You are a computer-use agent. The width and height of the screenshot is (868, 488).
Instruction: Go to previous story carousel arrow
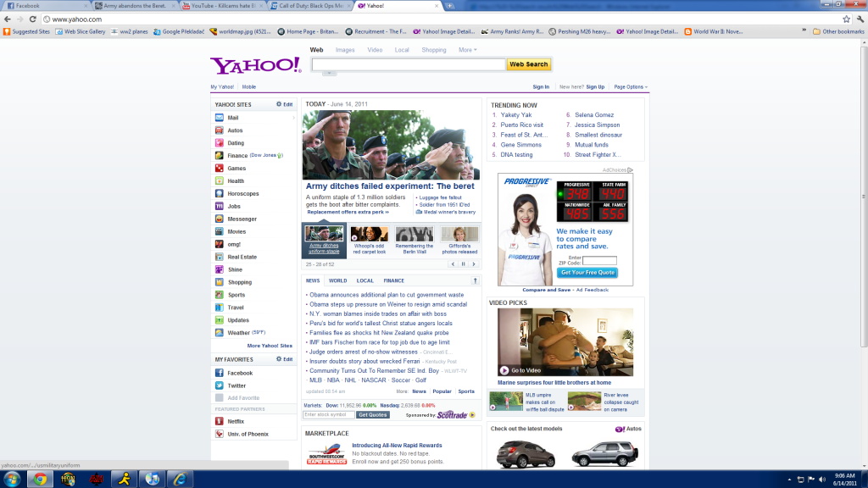point(453,264)
